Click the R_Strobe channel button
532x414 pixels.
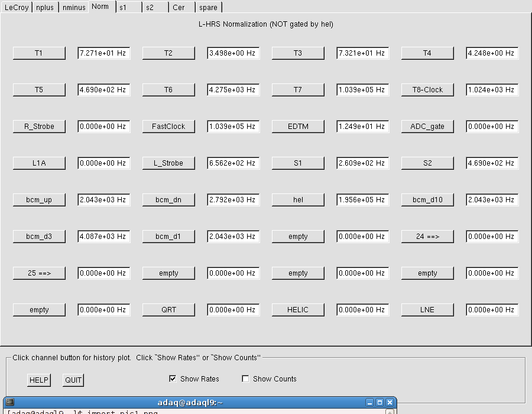39,127
